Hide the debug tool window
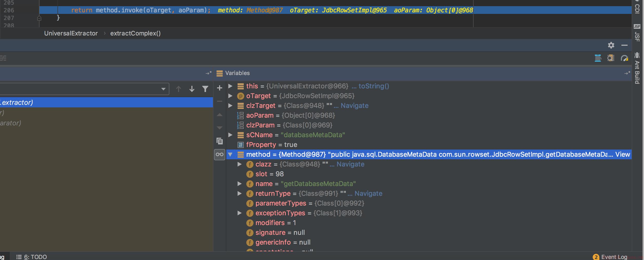 tap(624, 45)
